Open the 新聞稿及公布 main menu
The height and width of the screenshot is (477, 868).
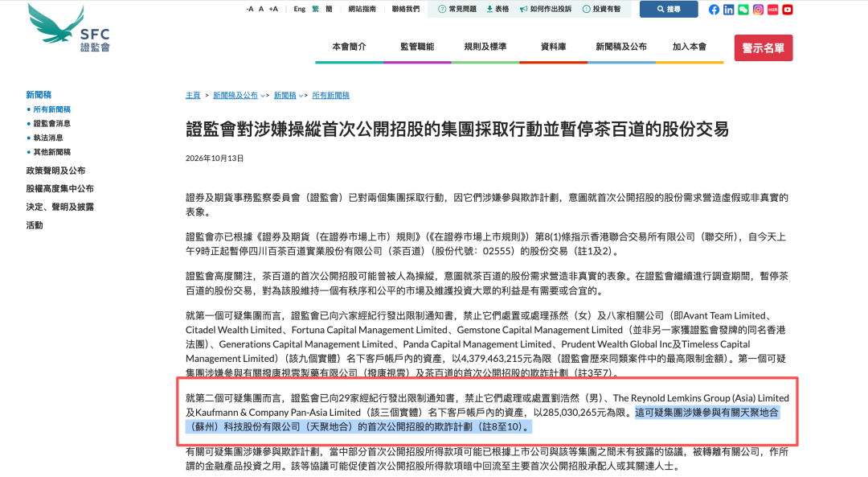pyautogui.click(x=621, y=47)
